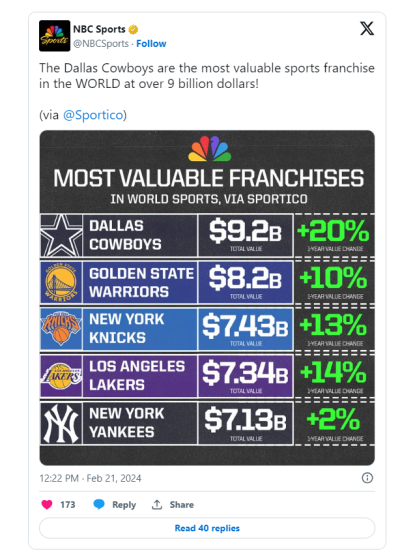Click the Reply label

point(124,505)
